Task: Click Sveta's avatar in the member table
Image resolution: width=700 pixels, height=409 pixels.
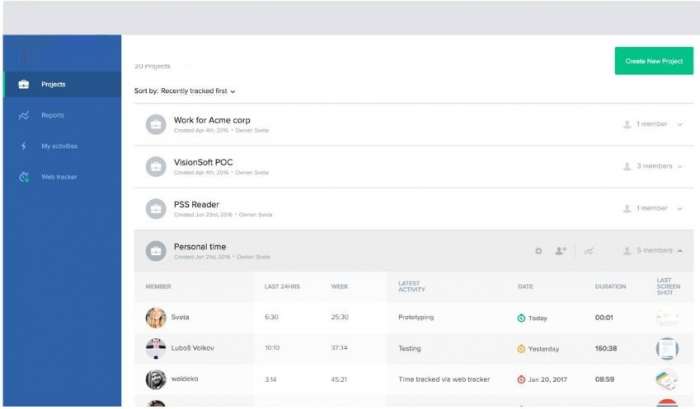Action: pyautogui.click(x=156, y=317)
